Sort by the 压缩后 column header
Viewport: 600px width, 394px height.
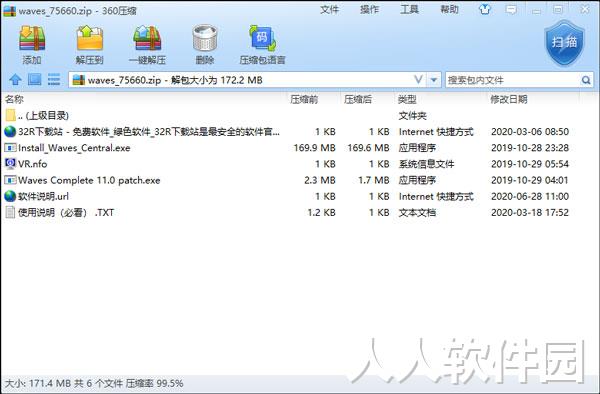(x=358, y=99)
